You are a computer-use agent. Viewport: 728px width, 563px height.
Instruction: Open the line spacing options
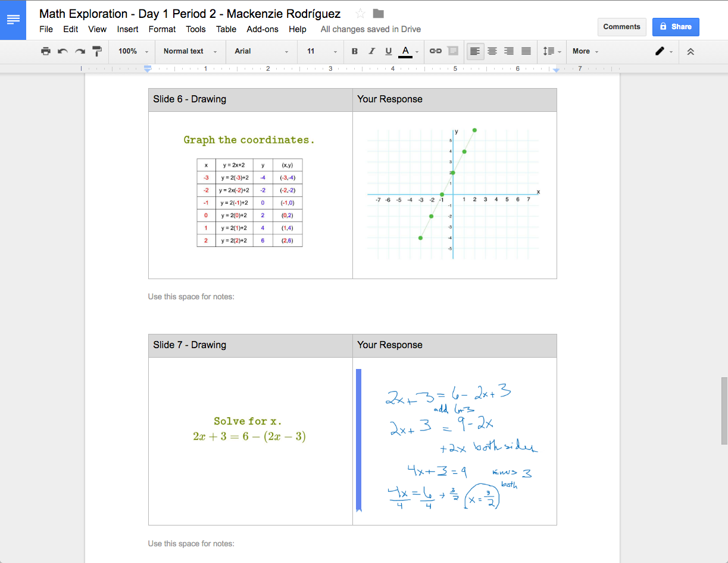click(x=552, y=51)
